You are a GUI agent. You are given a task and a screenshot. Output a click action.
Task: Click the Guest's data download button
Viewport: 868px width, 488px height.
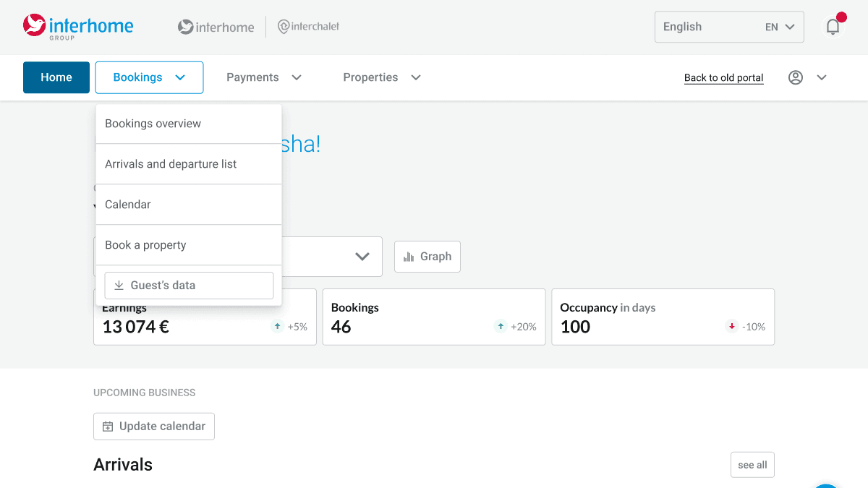[x=189, y=286]
